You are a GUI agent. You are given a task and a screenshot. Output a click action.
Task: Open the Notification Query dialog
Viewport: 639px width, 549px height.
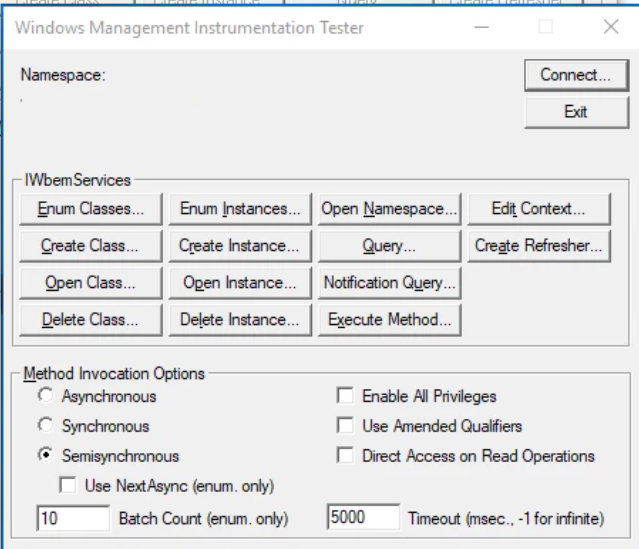click(x=389, y=283)
